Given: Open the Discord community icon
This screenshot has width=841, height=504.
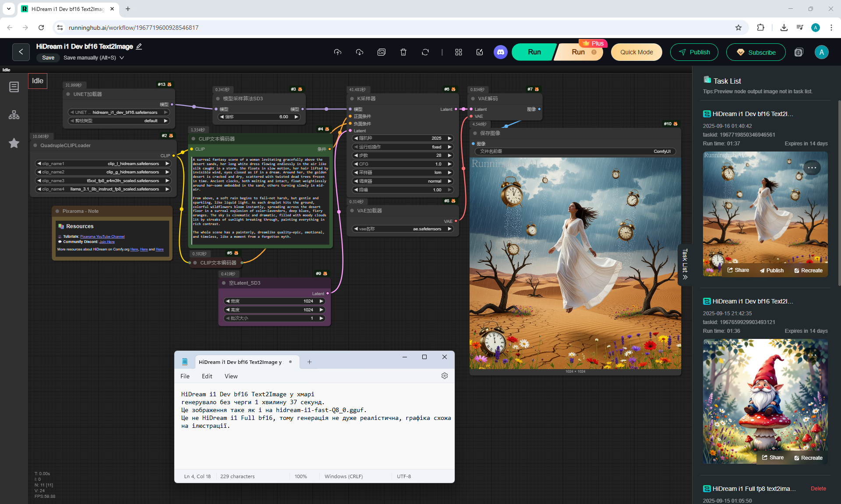Looking at the screenshot, I should (x=500, y=52).
